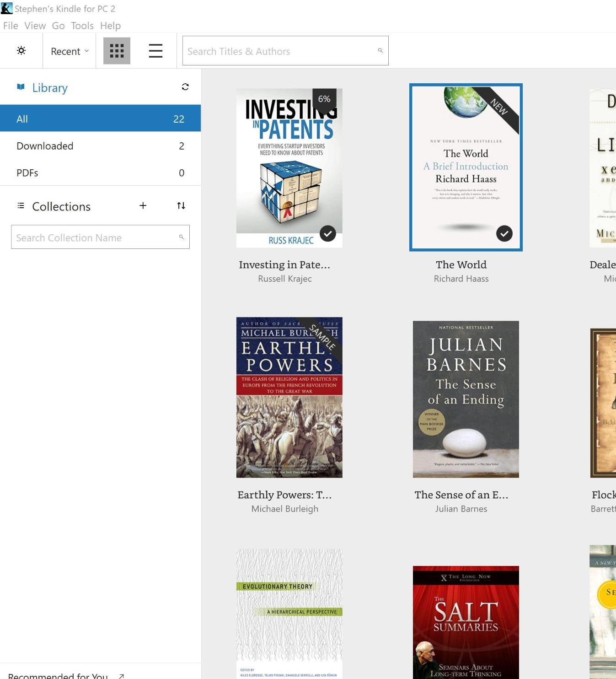Screen dimensions: 616x679
Task: Click magnifier in collection search box
Action: tap(182, 237)
